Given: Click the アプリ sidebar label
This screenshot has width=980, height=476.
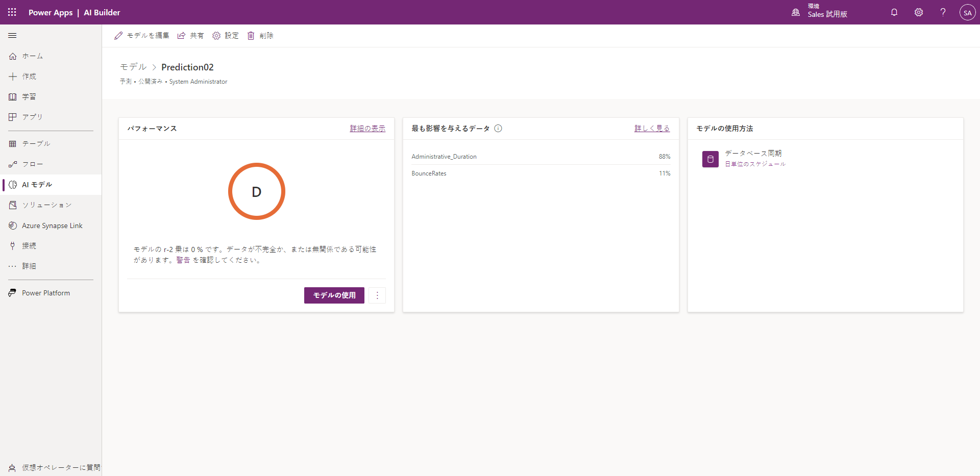Looking at the screenshot, I should (x=33, y=117).
